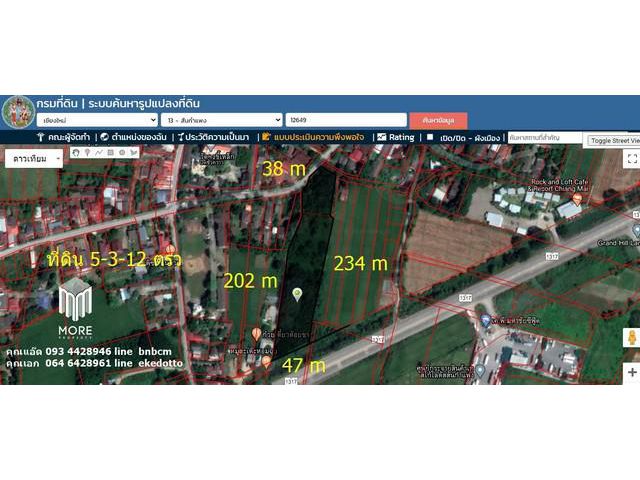Click the red ค้นหาข้อมูล search button

[438, 120]
